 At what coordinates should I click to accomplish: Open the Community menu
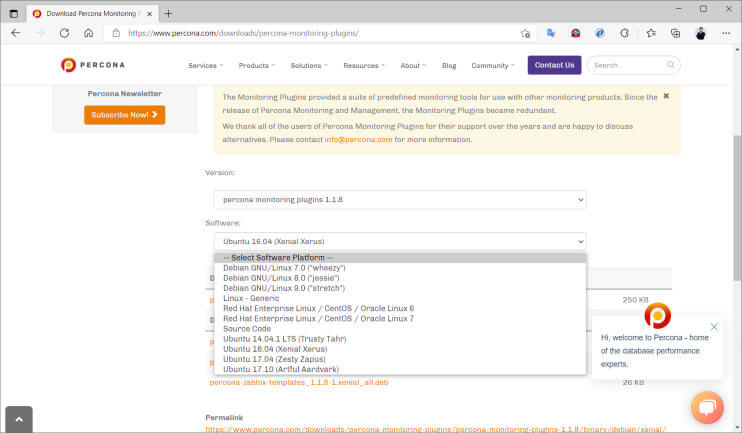click(493, 65)
